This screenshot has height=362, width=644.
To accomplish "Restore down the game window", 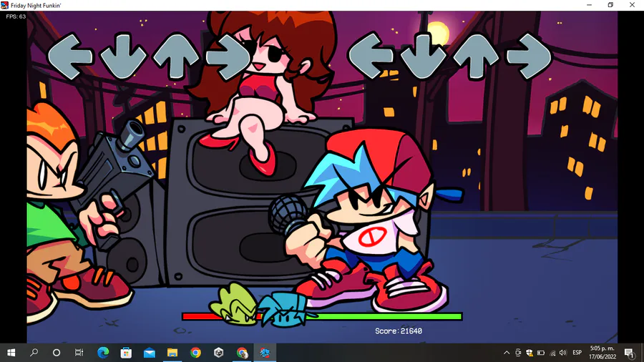I will point(611,5).
